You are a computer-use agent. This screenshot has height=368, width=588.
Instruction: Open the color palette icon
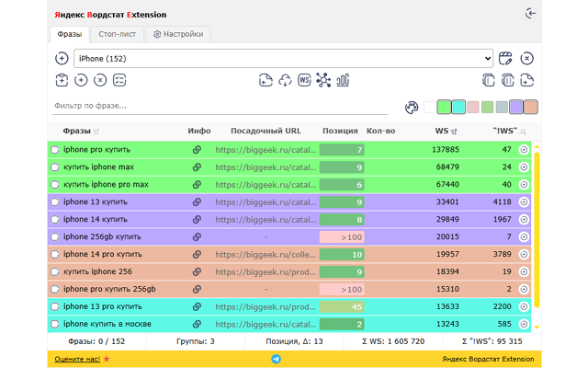pyautogui.click(x=412, y=108)
